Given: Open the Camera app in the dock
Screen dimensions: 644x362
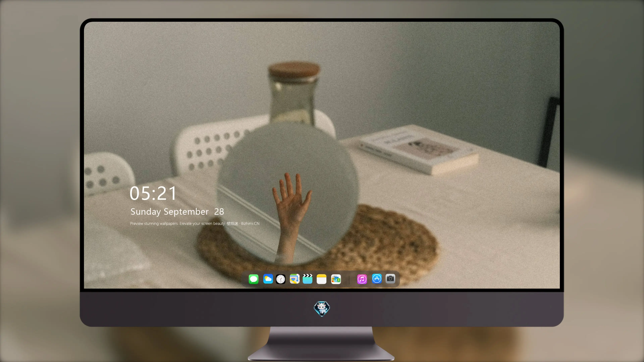Looking at the screenshot, I should click(390, 279).
